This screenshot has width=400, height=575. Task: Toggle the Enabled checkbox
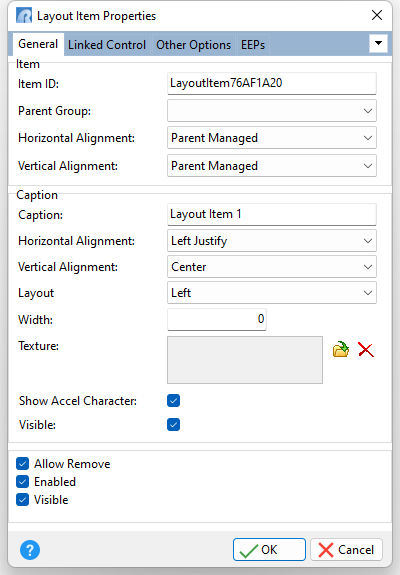coord(22,481)
